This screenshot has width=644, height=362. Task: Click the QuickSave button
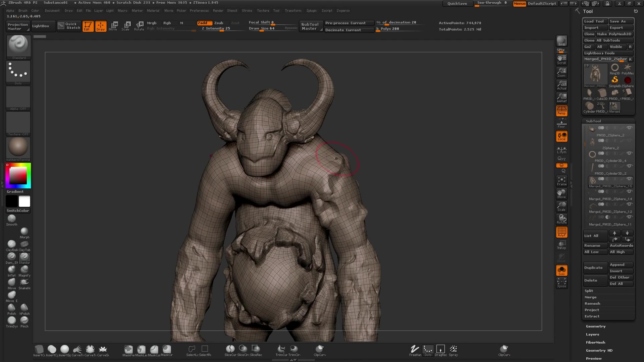pyautogui.click(x=458, y=3)
